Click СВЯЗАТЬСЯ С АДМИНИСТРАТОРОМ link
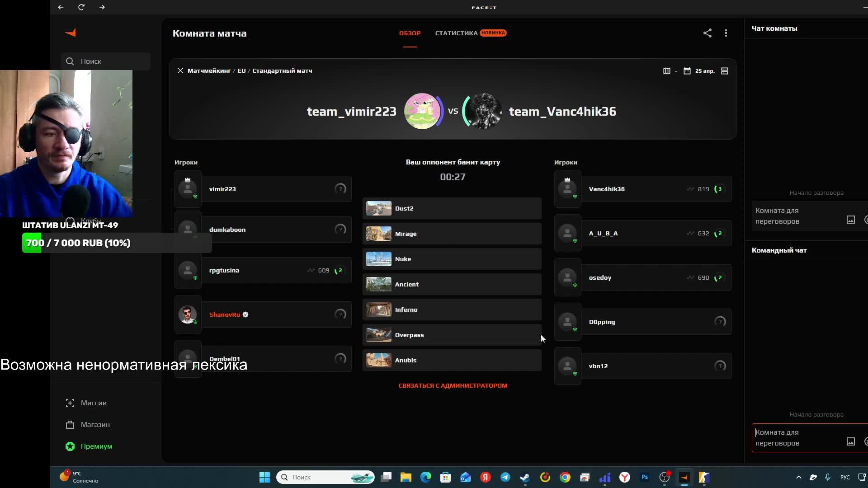 pyautogui.click(x=453, y=385)
